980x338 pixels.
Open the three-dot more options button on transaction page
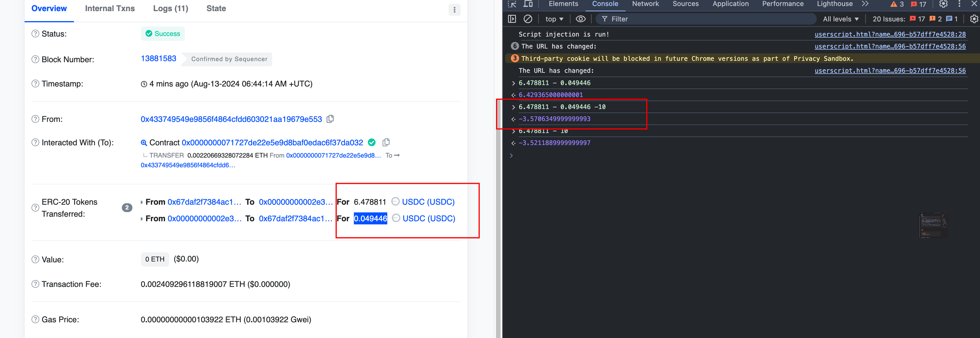coord(454,10)
